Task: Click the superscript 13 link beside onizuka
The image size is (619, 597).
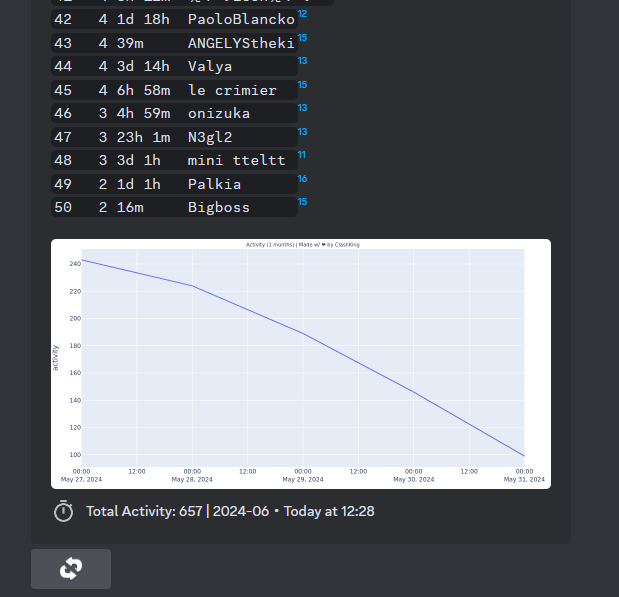Action: [302, 108]
